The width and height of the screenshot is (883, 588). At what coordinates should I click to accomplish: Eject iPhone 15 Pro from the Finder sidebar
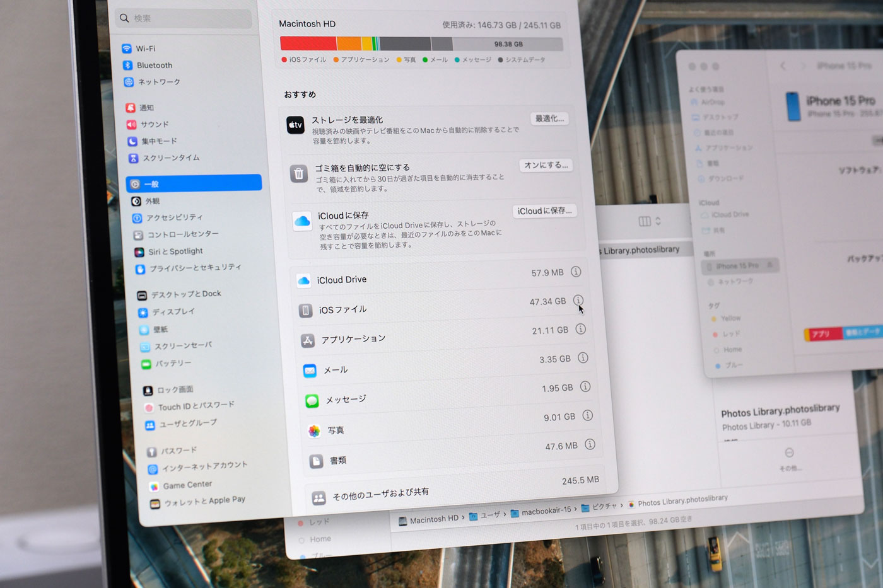pyautogui.click(x=770, y=265)
